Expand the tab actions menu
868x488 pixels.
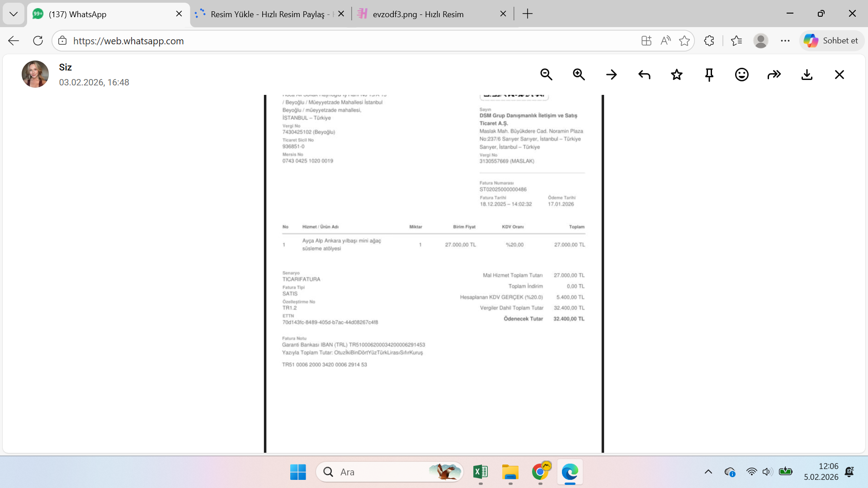(14, 14)
